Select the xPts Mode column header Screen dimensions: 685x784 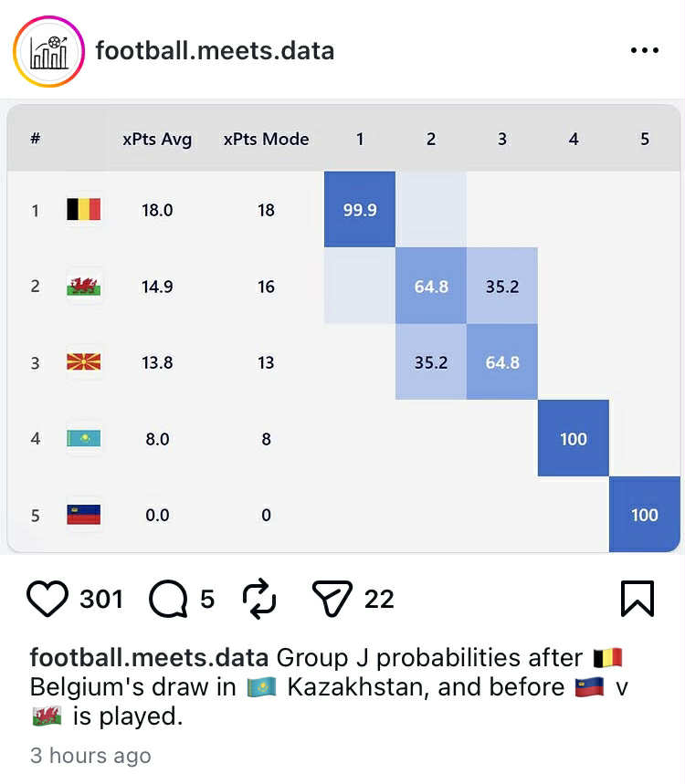(266, 140)
